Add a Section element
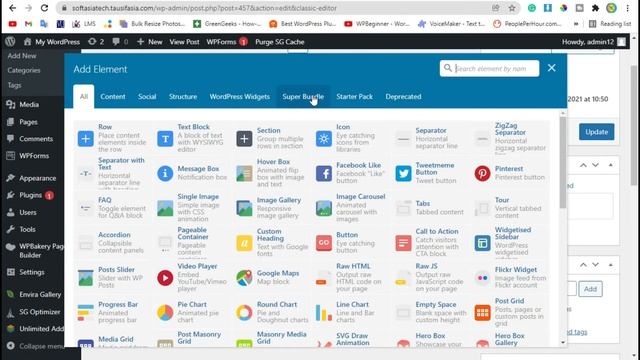This screenshot has width=640, height=360. click(x=271, y=138)
